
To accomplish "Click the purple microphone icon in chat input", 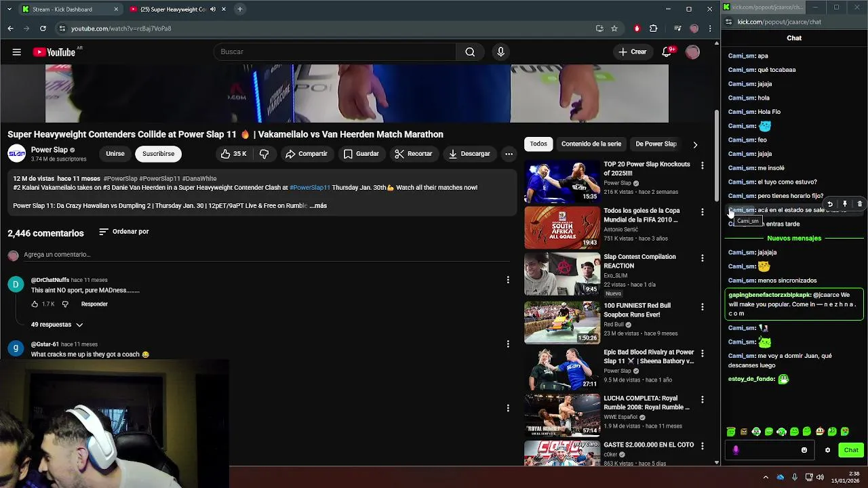I will (x=736, y=450).
